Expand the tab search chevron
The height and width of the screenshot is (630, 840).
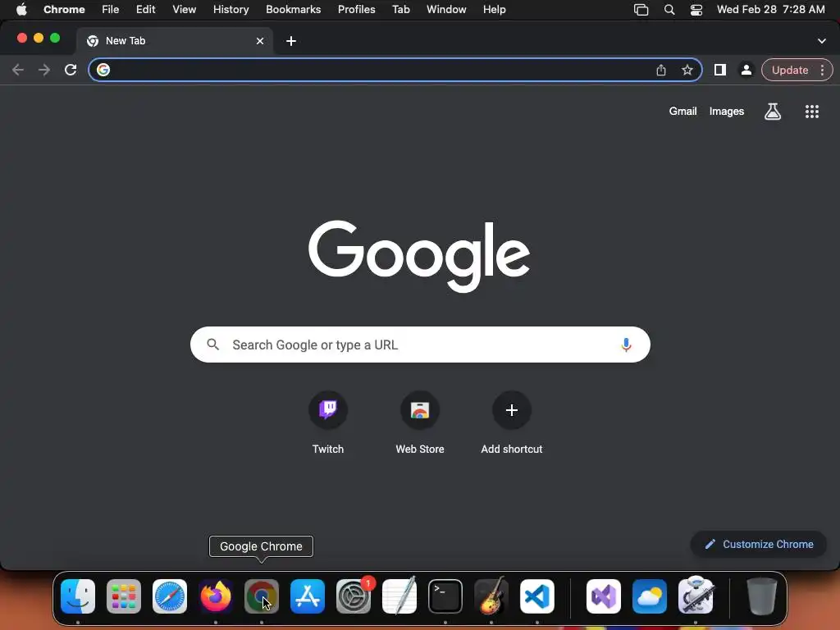(822, 41)
